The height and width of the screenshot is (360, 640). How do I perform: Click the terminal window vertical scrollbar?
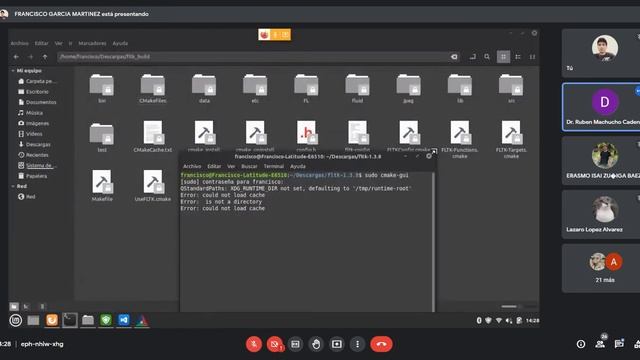tap(433, 242)
